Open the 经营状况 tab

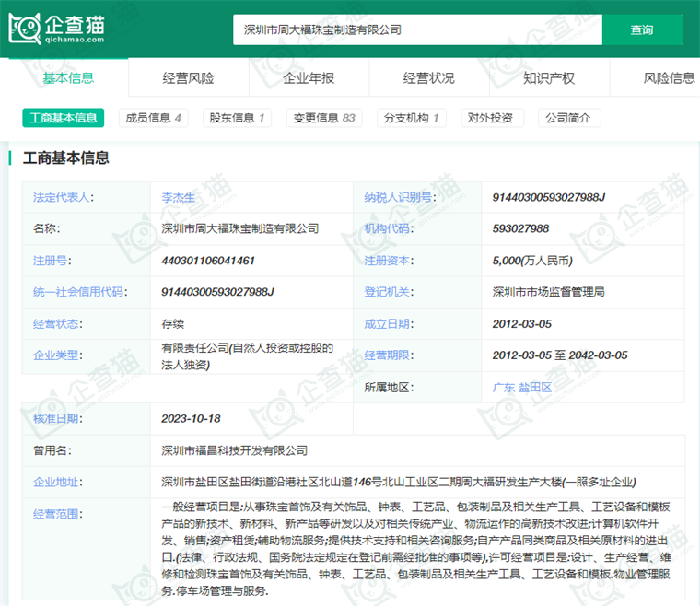pyautogui.click(x=429, y=78)
